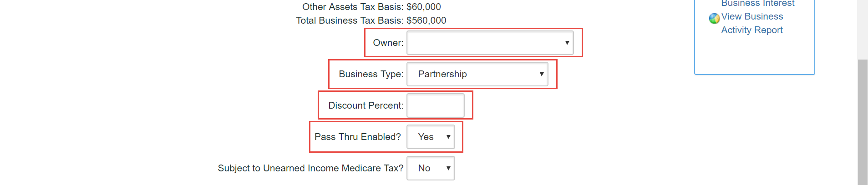Click the vertical scrollbar thumb
Viewport: 868px width, 185px height.
pos(863,122)
